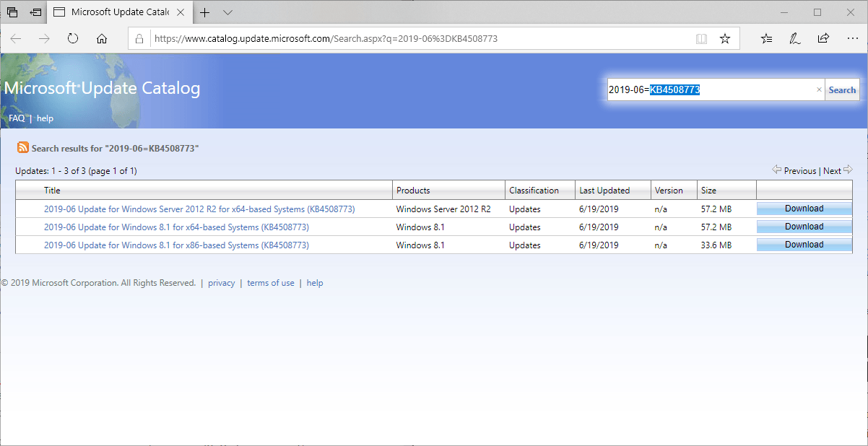The height and width of the screenshot is (446, 868).
Task: Go forward to the next page
Action: tap(44, 39)
